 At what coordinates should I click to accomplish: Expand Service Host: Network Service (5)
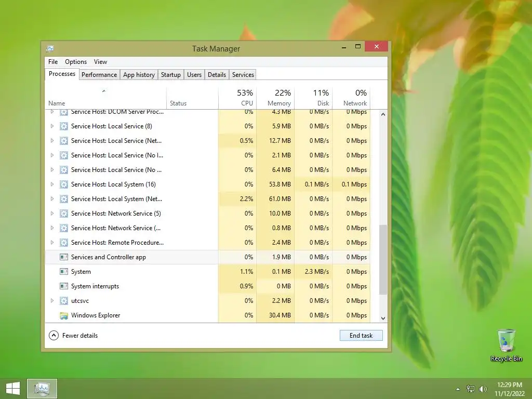point(52,214)
